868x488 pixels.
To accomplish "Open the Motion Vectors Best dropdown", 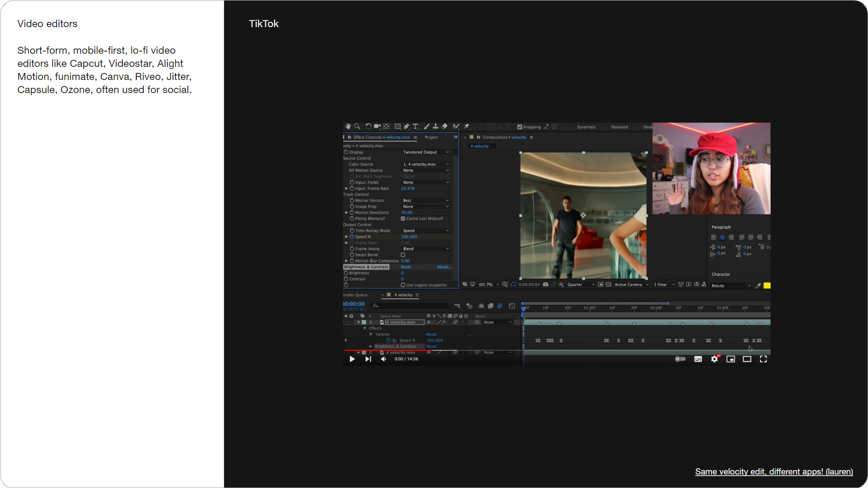I will coord(426,201).
